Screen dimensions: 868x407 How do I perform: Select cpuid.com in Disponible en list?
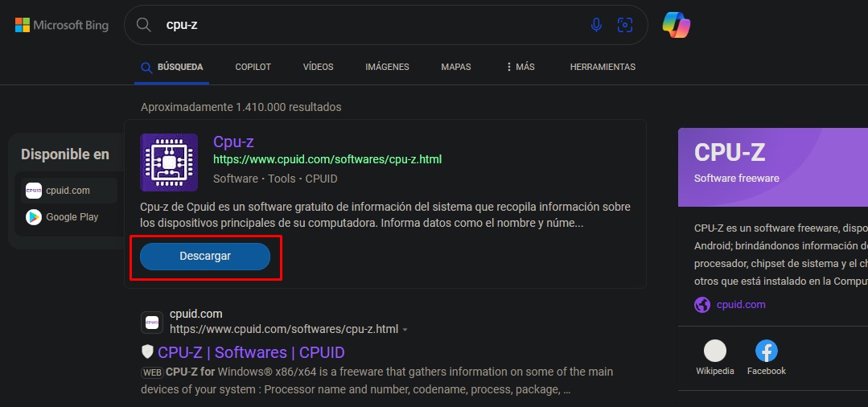tap(69, 191)
